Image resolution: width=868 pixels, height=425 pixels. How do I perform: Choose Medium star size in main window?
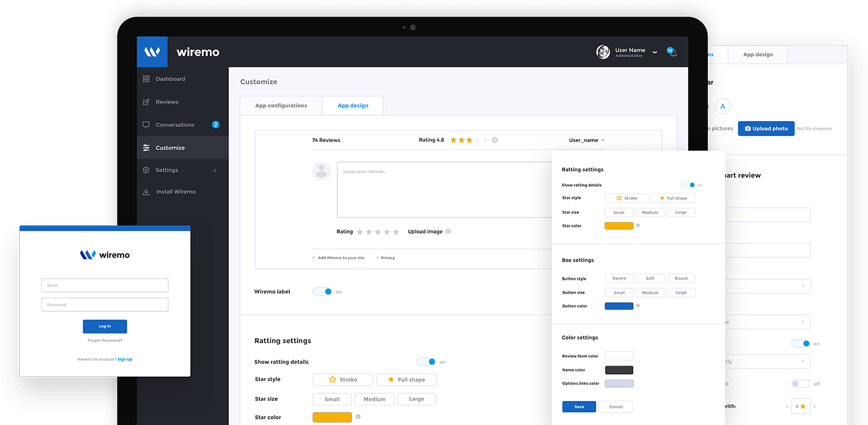pos(374,399)
